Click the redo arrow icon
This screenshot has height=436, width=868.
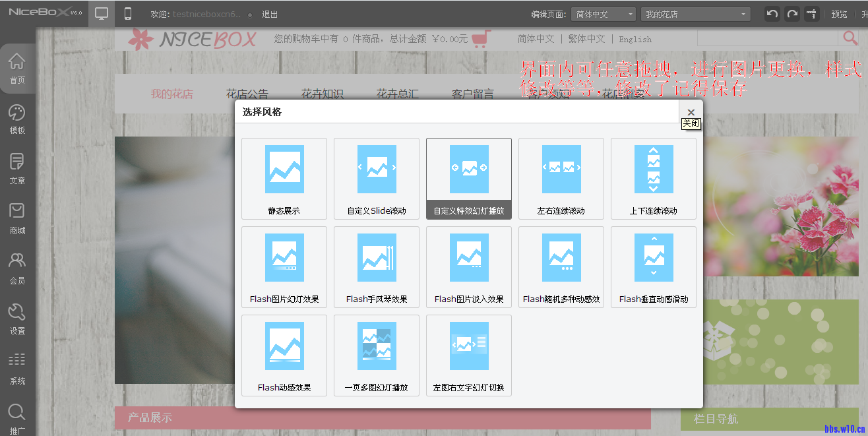tap(791, 13)
